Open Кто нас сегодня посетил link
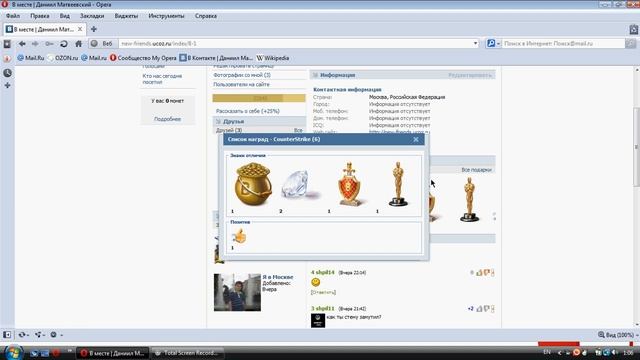The width and height of the screenshot is (640, 360). (x=162, y=79)
